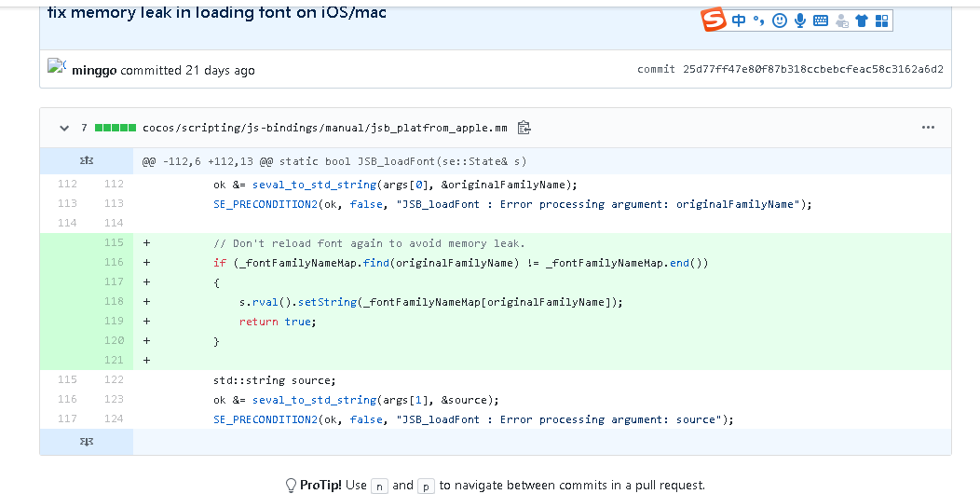
Task: Click the green diffstat blocks
Action: tap(115, 128)
